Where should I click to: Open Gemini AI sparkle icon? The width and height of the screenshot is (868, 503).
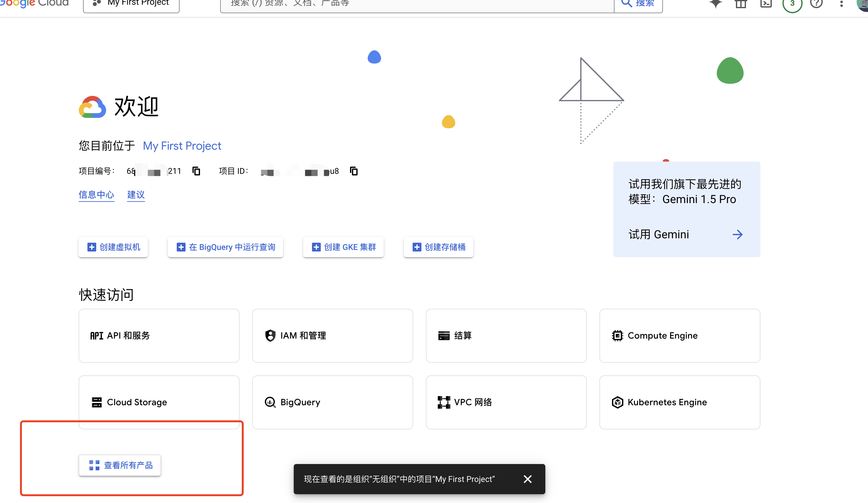coord(715,4)
